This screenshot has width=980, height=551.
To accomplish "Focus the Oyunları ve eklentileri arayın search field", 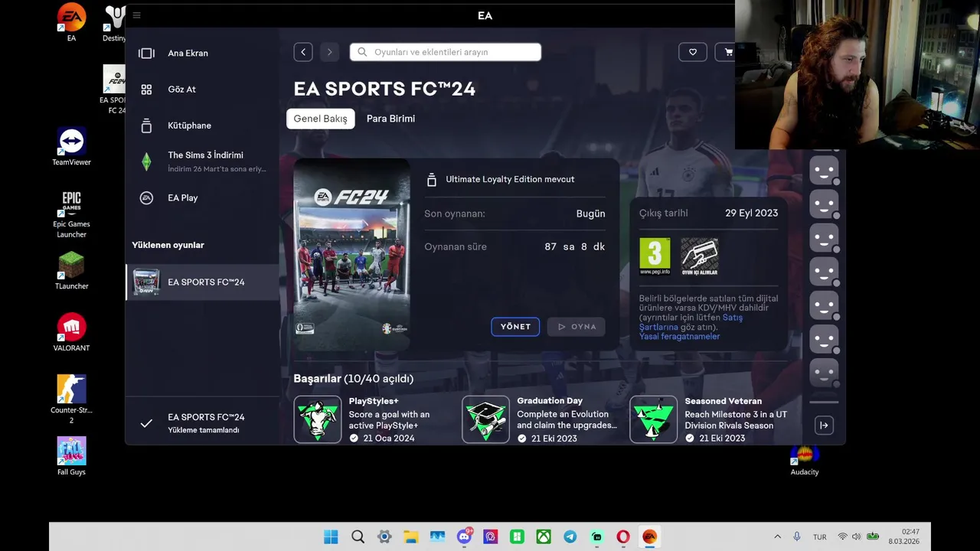I will tap(446, 52).
